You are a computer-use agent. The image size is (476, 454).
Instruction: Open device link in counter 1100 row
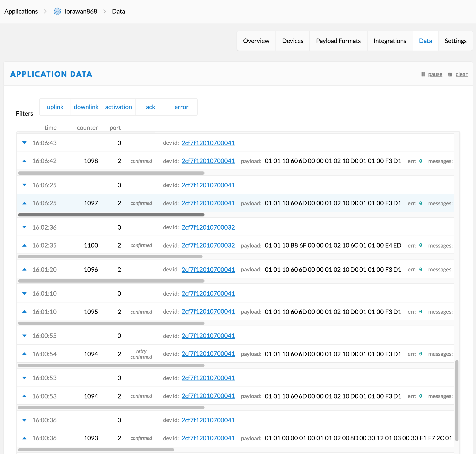208,245
